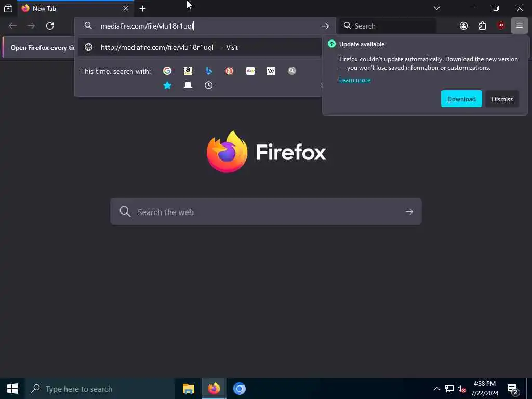The image size is (532, 399).
Task: Search this time with Wikipedia
Action: pyautogui.click(x=271, y=71)
